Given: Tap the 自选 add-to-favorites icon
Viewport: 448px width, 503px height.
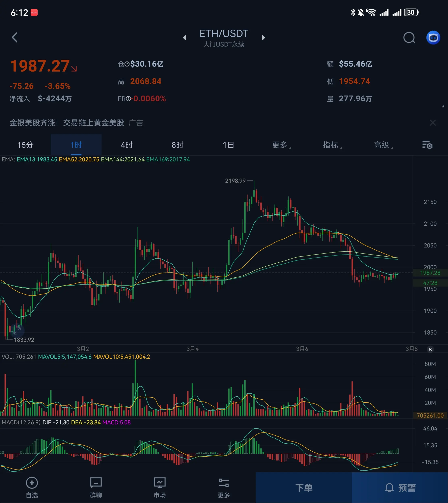Looking at the screenshot, I should 32,483.
